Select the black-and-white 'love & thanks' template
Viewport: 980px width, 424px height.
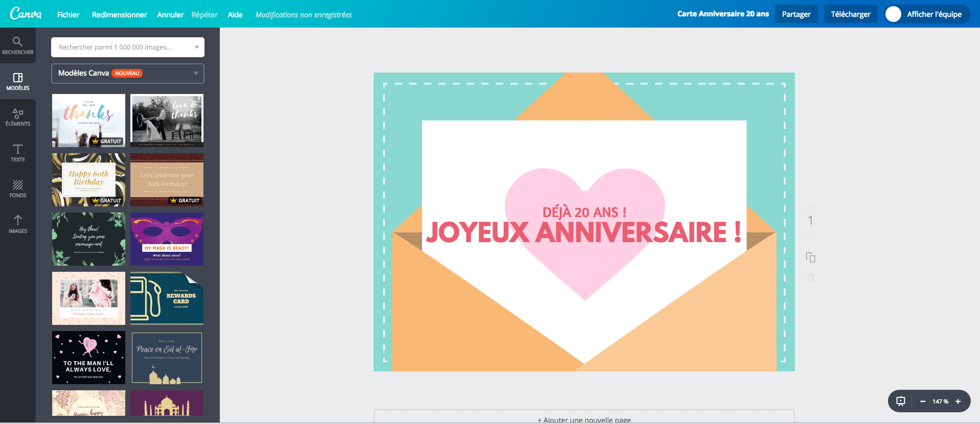coord(167,121)
